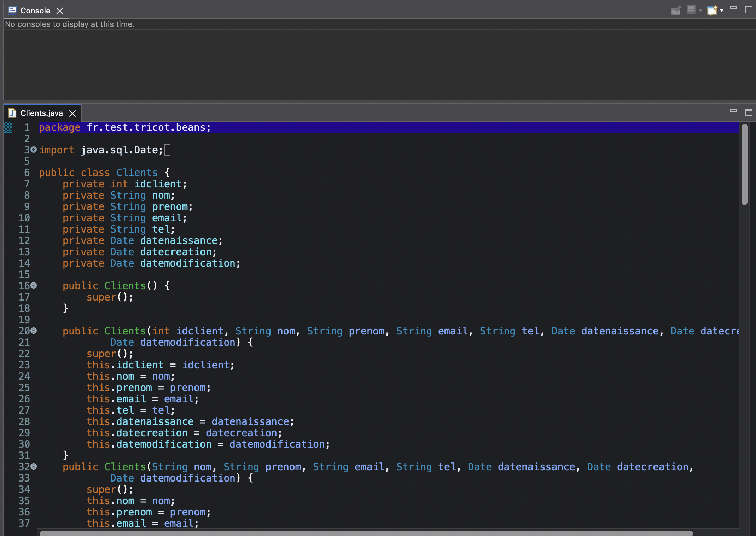
Task: Click the collapsed import placeholder box
Action: 168,150
